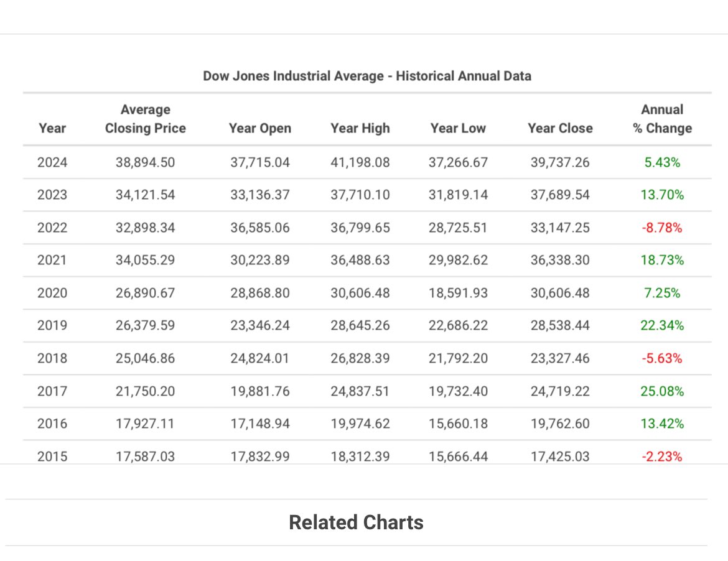Click year open value 17,148.94
Image resolution: width=728 pixels, height=561 pixels.
pos(260,424)
